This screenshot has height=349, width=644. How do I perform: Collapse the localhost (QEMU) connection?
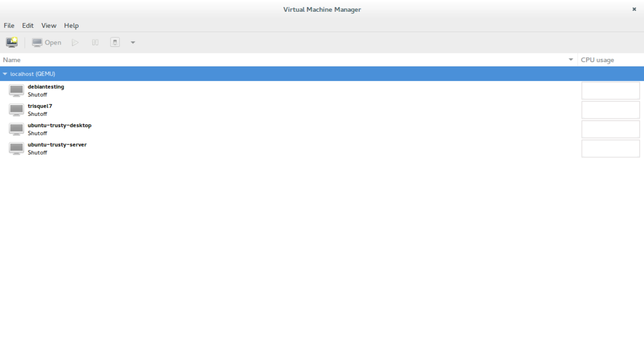(x=5, y=74)
